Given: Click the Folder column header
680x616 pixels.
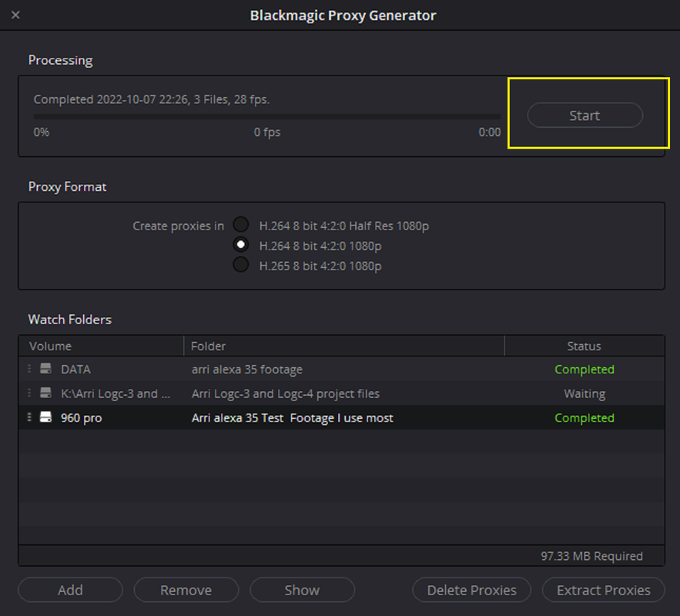Looking at the screenshot, I should [x=344, y=346].
